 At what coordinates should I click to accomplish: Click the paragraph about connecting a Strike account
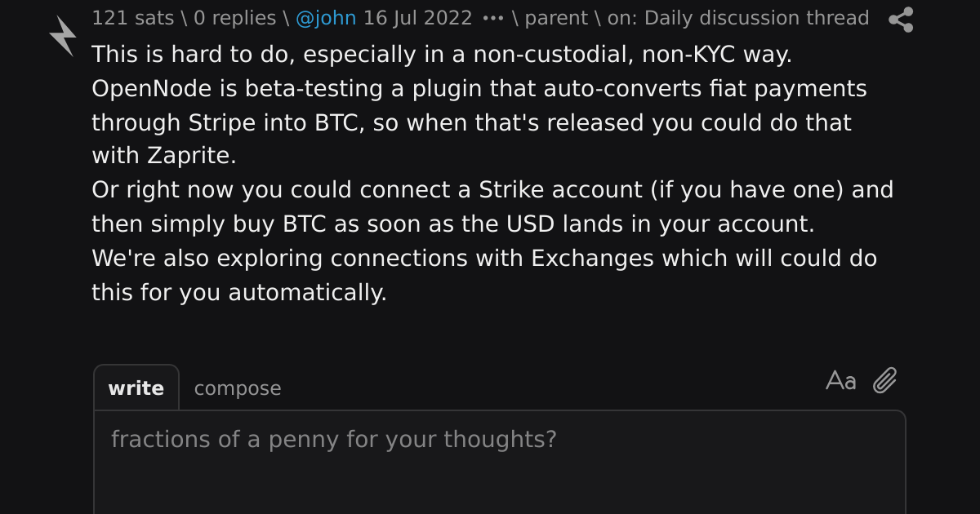tap(492, 207)
